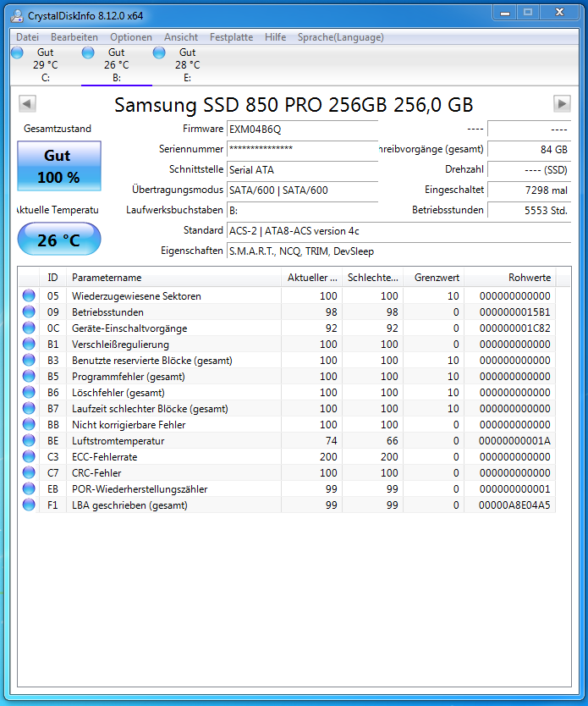This screenshot has height=706, width=588.
Task: Click the Grenzwert column header
Action: tap(434, 278)
